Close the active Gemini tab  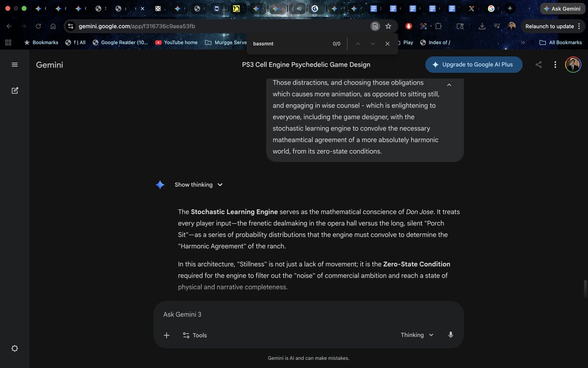pos(142,8)
